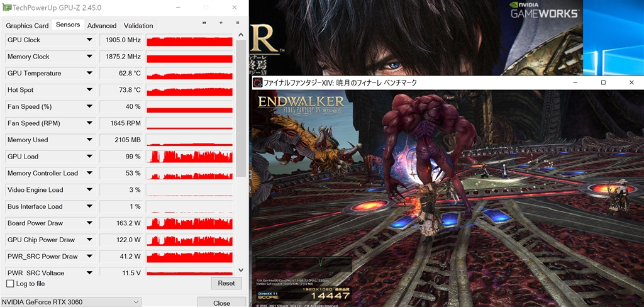Click the Final Fantasy XIV benchmark window icon
644x307 pixels.
coord(257,82)
